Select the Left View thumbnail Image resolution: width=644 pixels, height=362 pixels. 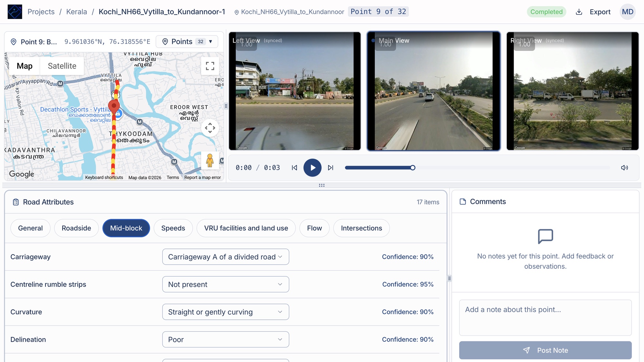click(295, 91)
